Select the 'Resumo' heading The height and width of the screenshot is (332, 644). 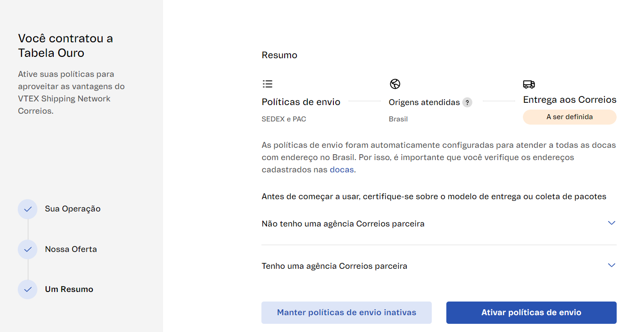[x=279, y=55]
